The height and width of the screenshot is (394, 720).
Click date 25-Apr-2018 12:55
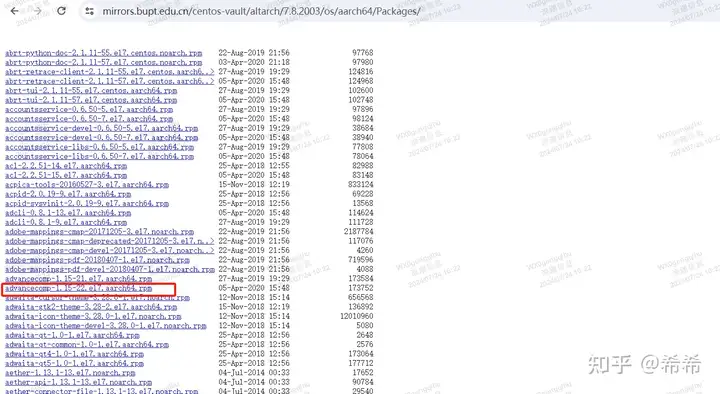254,165
